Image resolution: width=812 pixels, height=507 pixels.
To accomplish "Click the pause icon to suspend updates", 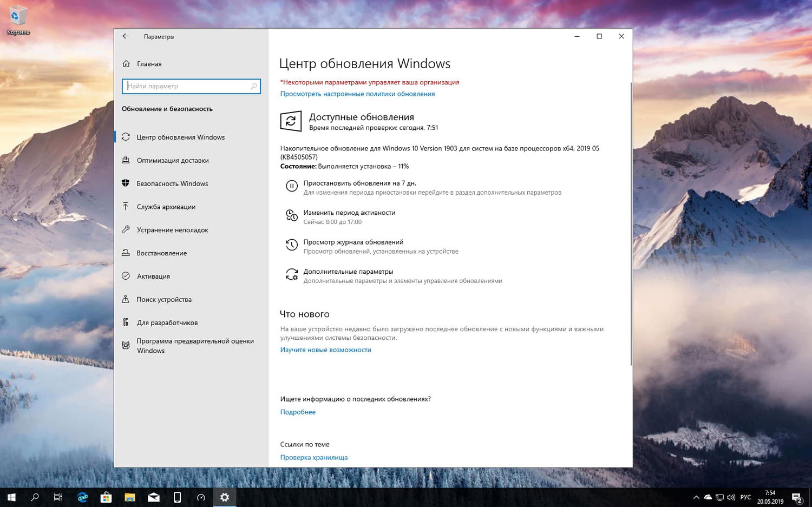I will tap(291, 186).
